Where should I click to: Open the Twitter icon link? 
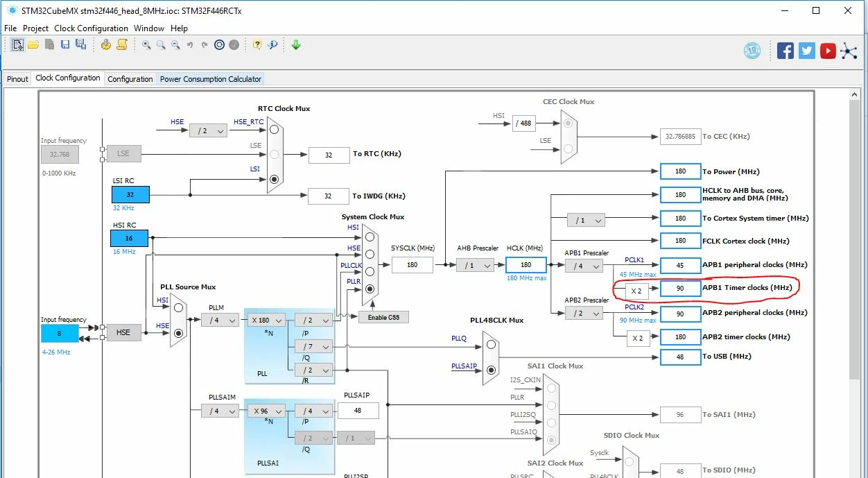point(806,51)
